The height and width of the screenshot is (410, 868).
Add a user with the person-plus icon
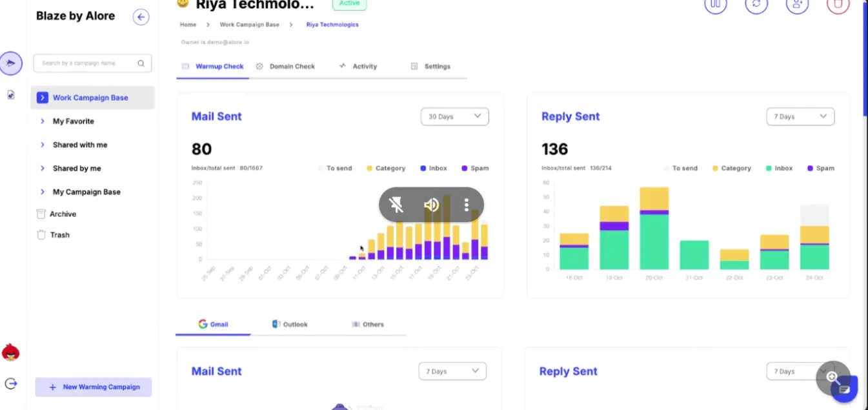pyautogui.click(x=797, y=4)
